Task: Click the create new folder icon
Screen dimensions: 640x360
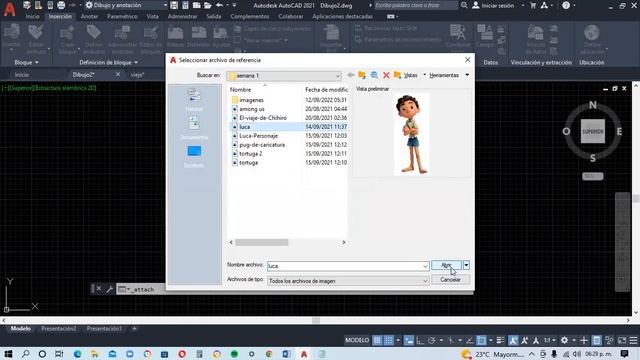Action: 397,75
